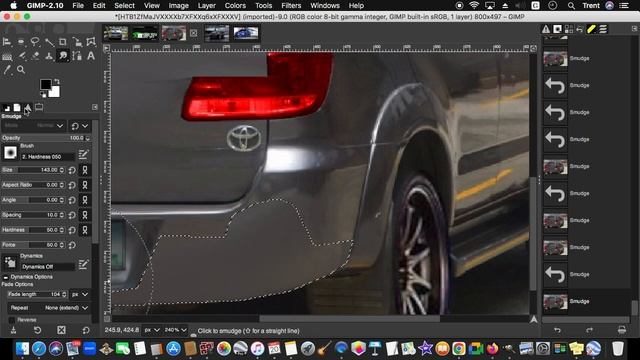The height and width of the screenshot is (360, 640).
Task: Select the Eraser tool
Action: [x=35, y=56]
